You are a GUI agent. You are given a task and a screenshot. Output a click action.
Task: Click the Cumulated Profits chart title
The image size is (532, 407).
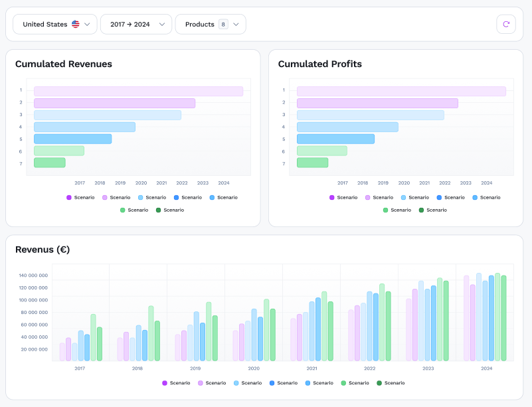pyautogui.click(x=320, y=64)
